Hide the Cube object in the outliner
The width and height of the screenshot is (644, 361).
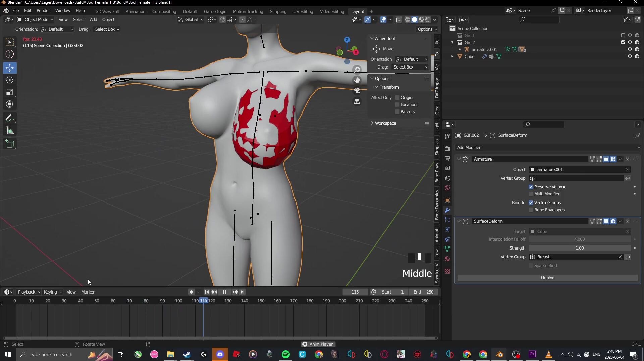(630, 56)
